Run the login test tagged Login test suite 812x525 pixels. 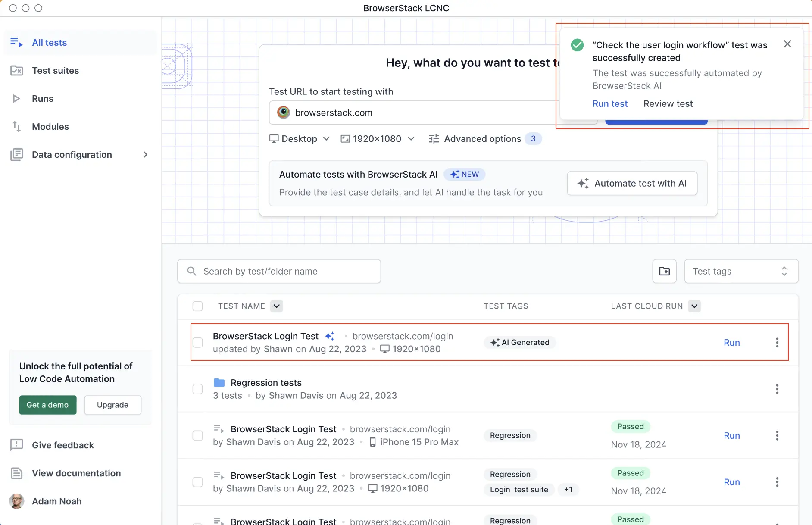point(731,482)
